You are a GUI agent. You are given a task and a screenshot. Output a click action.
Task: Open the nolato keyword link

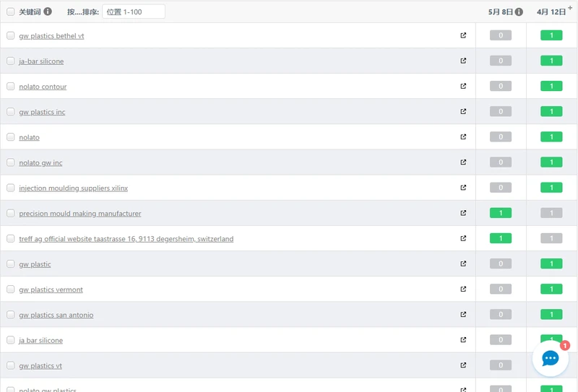[x=29, y=138]
